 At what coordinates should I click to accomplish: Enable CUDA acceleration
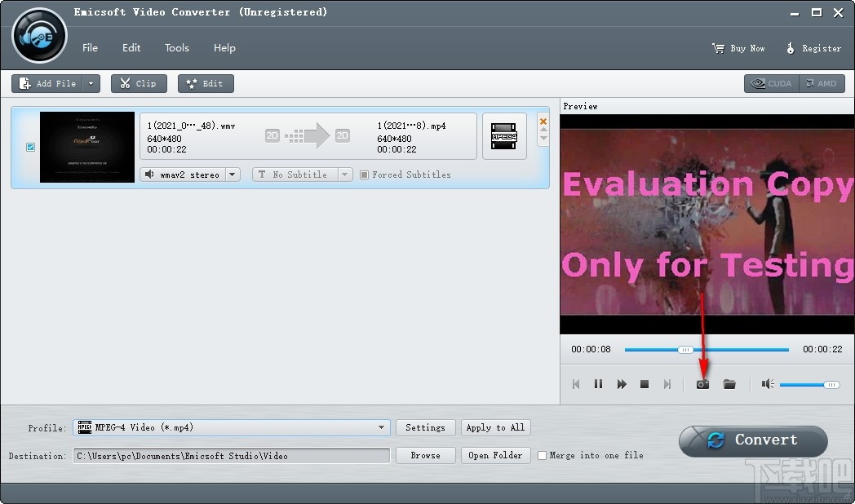(x=770, y=82)
